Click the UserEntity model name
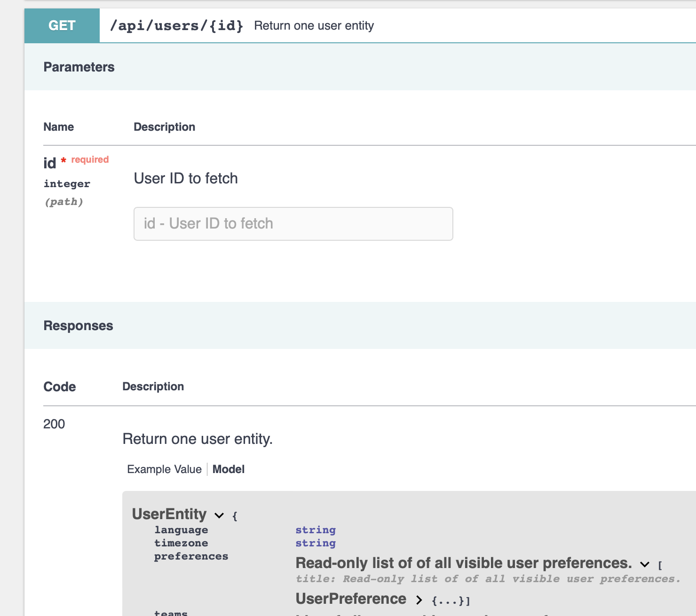The width and height of the screenshot is (696, 616). pos(169,514)
